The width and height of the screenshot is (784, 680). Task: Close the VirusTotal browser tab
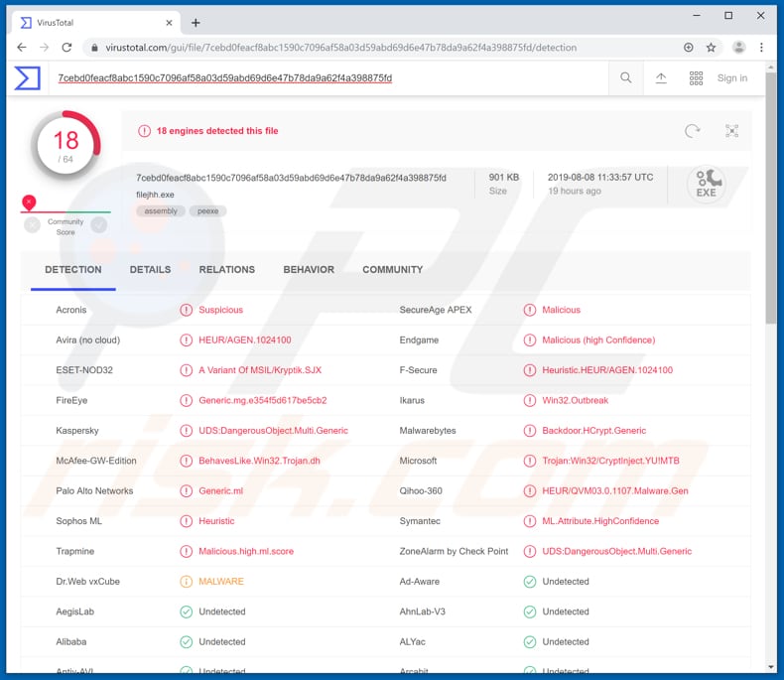(169, 23)
